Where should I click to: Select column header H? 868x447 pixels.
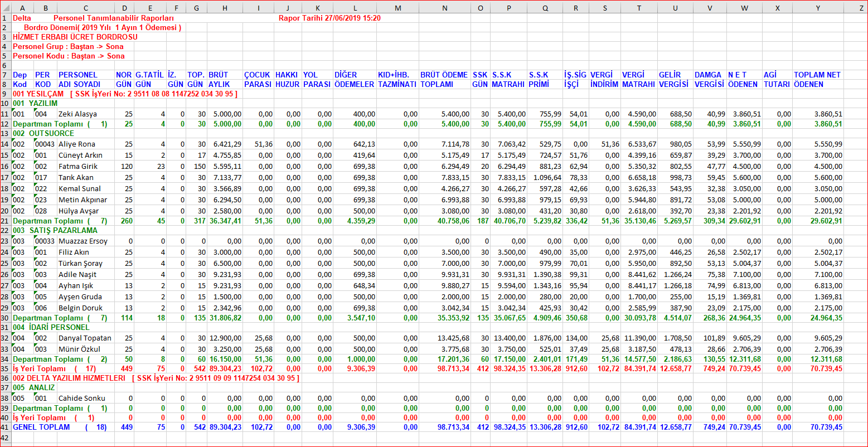[225, 8]
